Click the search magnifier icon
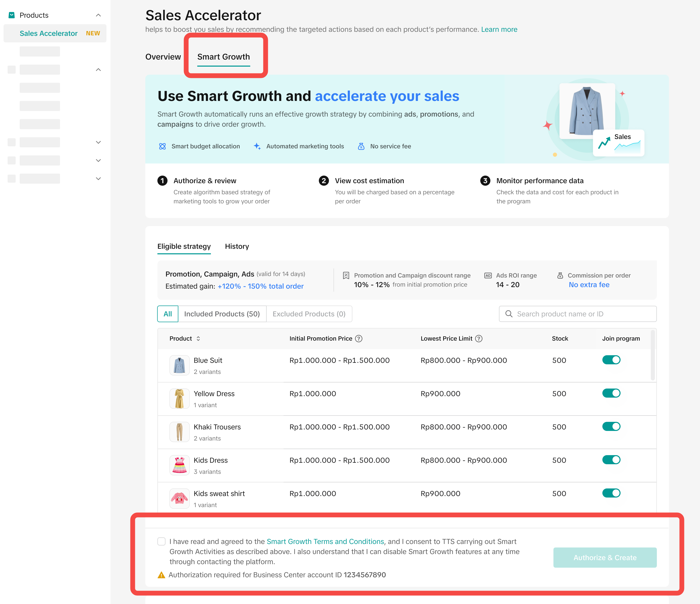This screenshot has height=604, width=700. point(509,314)
